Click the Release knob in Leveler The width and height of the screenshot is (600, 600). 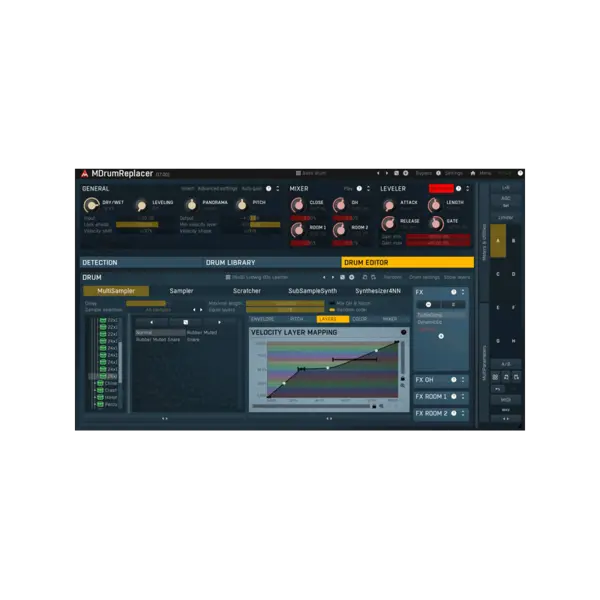pos(389,223)
